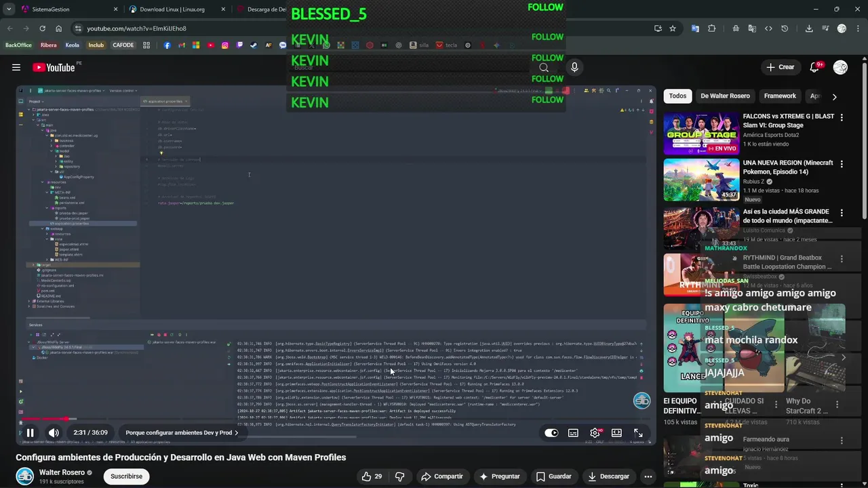Open UNA NUEVA REGION Minecraft Pokemon thumbnail
This screenshot has width=868, height=488.
click(x=701, y=180)
